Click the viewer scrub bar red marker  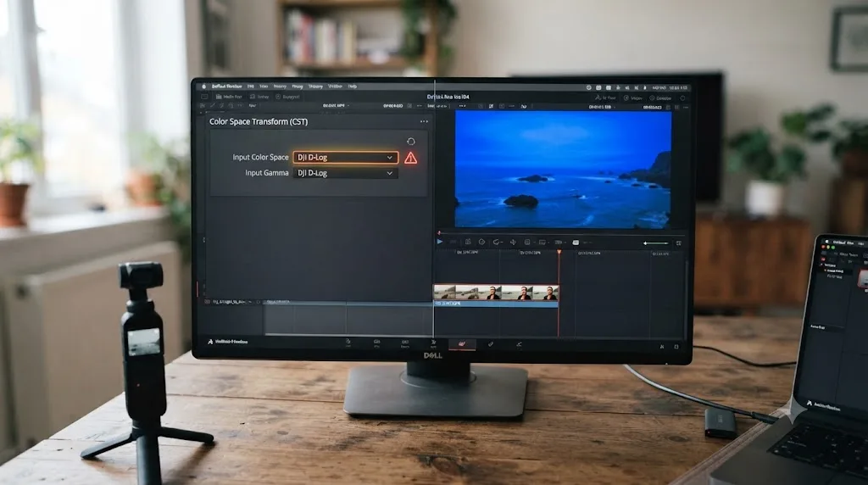click(439, 233)
